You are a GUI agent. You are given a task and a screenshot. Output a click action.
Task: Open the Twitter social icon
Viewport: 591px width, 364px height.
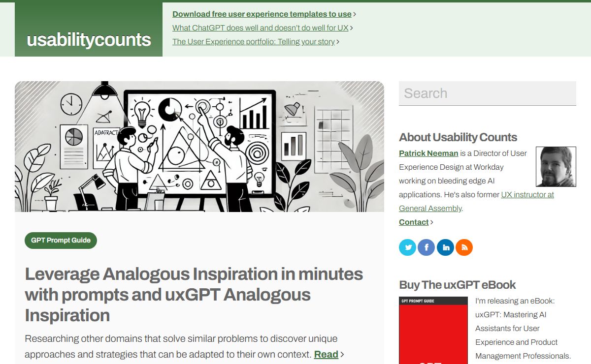(408, 247)
